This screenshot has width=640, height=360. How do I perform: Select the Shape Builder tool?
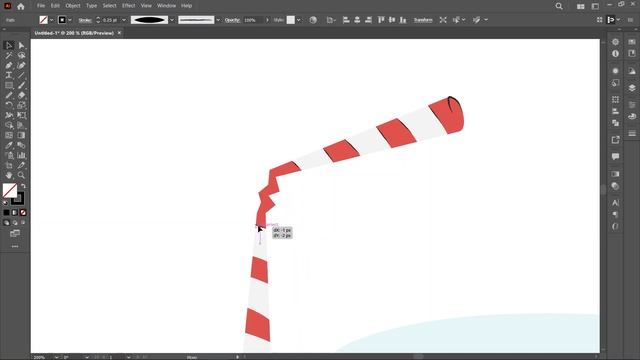pyautogui.click(x=9, y=125)
